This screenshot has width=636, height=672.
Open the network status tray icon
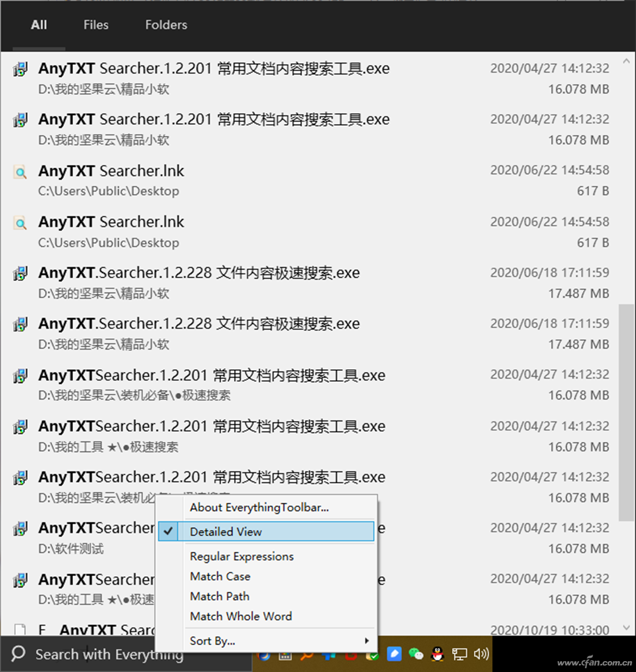[x=459, y=653]
